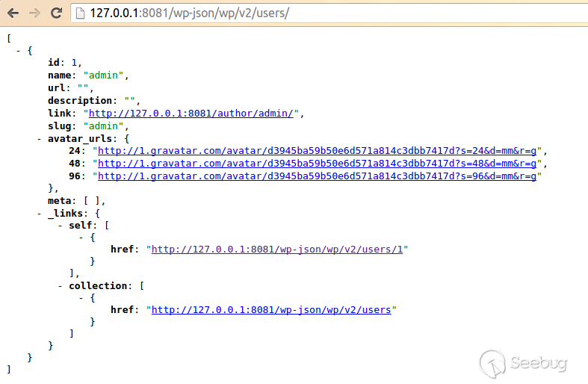Click the id value 1
Image resolution: width=588 pixels, height=384 pixels.
click(74, 63)
